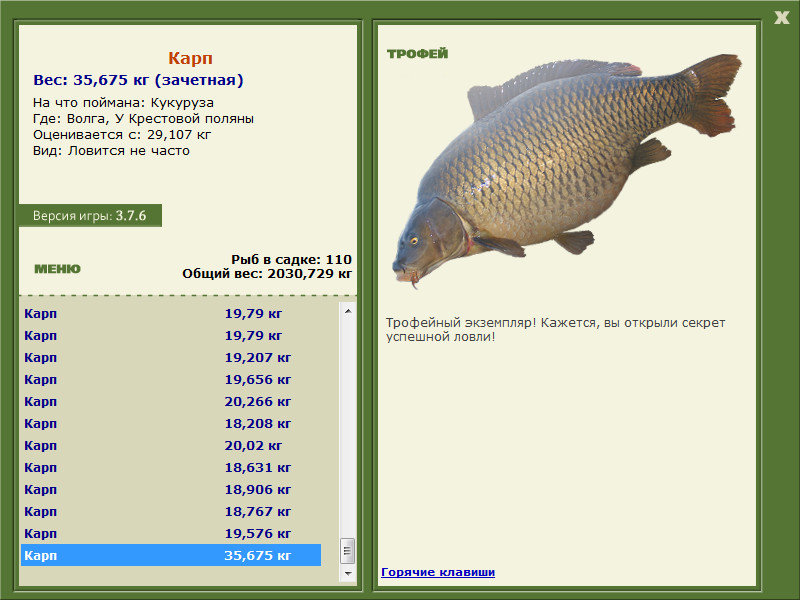Click the Вес: 35,675 кг (зачетная) text
This screenshot has width=800, height=600.
(138, 80)
